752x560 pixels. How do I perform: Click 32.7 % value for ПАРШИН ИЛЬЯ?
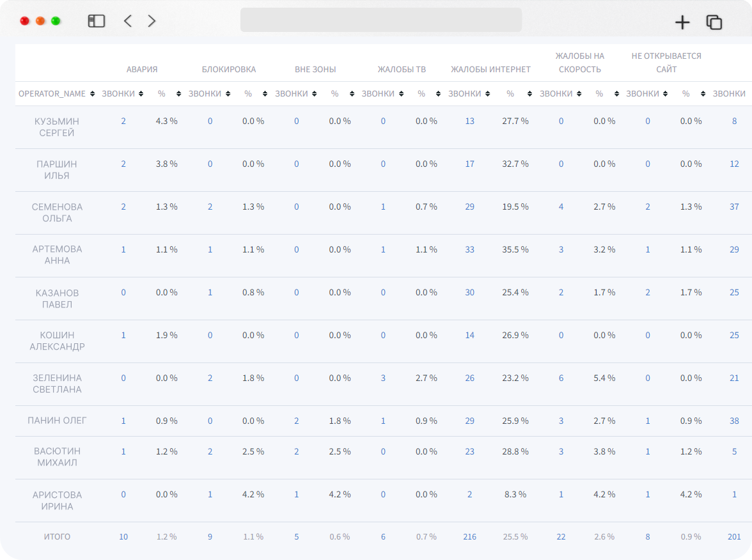coord(515,164)
